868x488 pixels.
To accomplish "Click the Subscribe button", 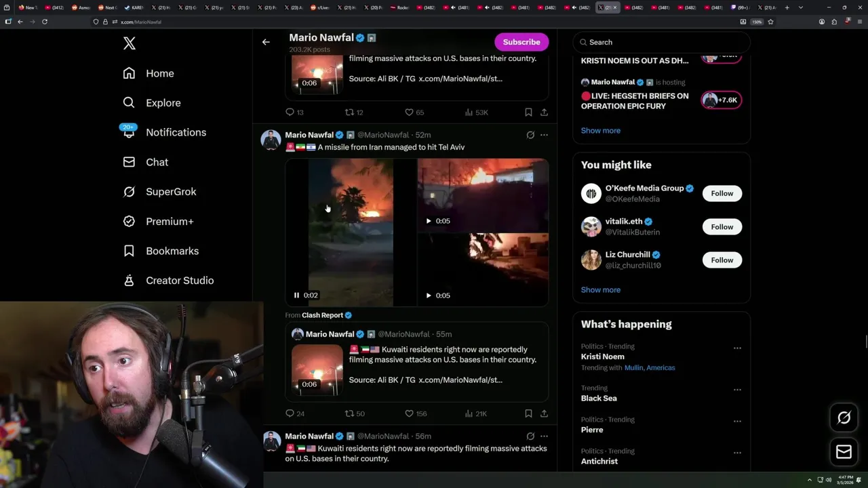I will point(521,42).
